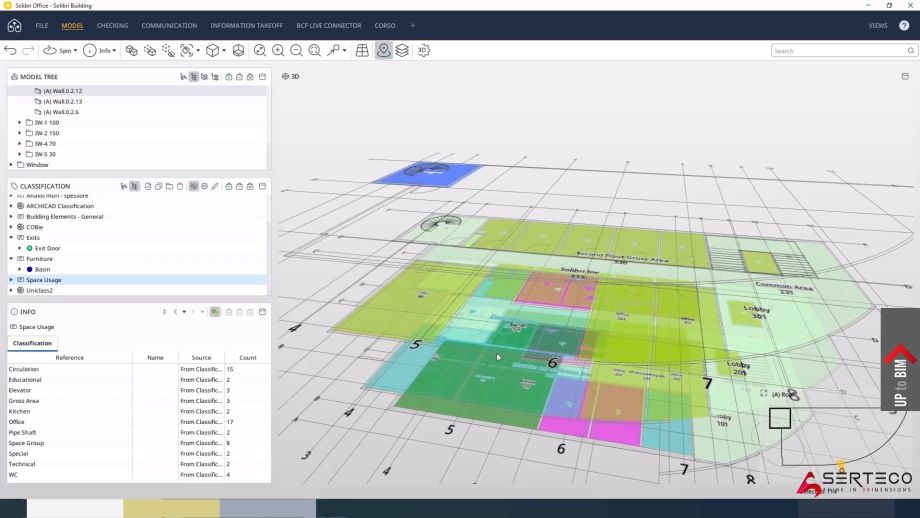Undo the last action in the toolbar
The image size is (920, 518).
10,50
